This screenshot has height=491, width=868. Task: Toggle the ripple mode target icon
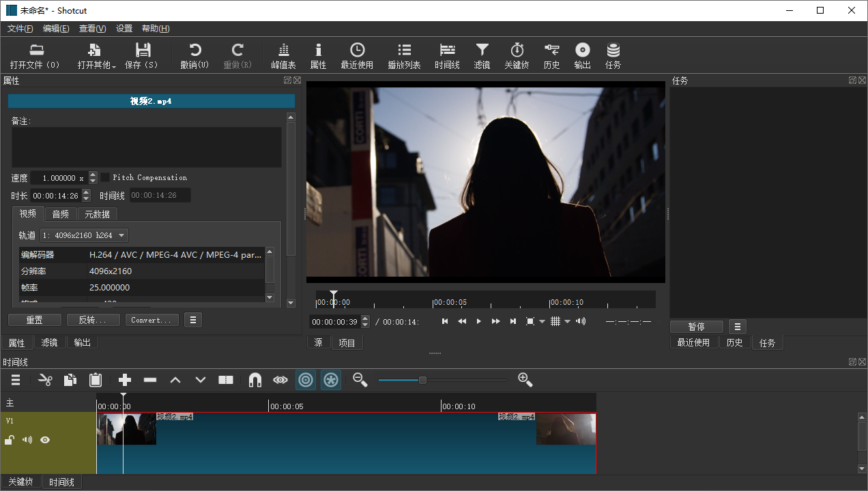click(x=306, y=380)
